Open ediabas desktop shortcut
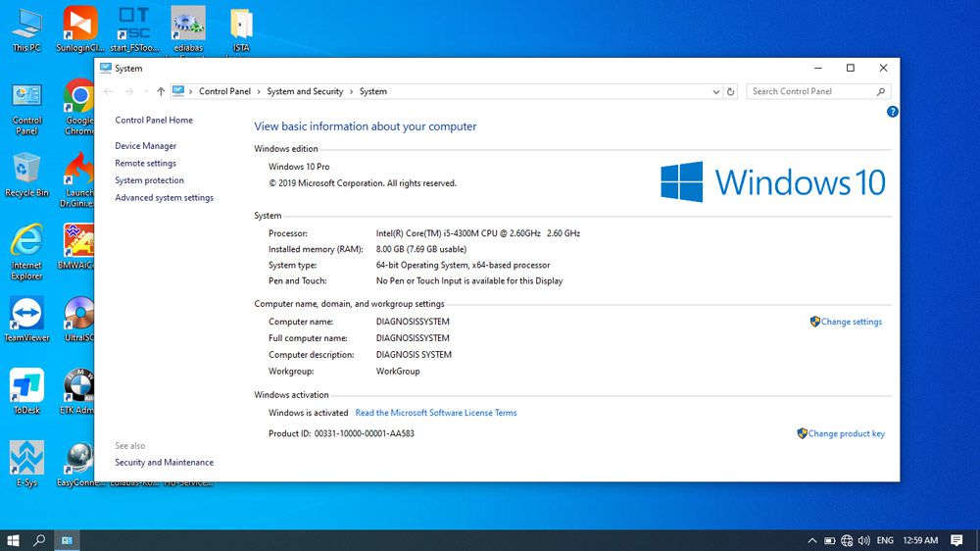This screenshot has height=551, width=980. (x=188, y=30)
